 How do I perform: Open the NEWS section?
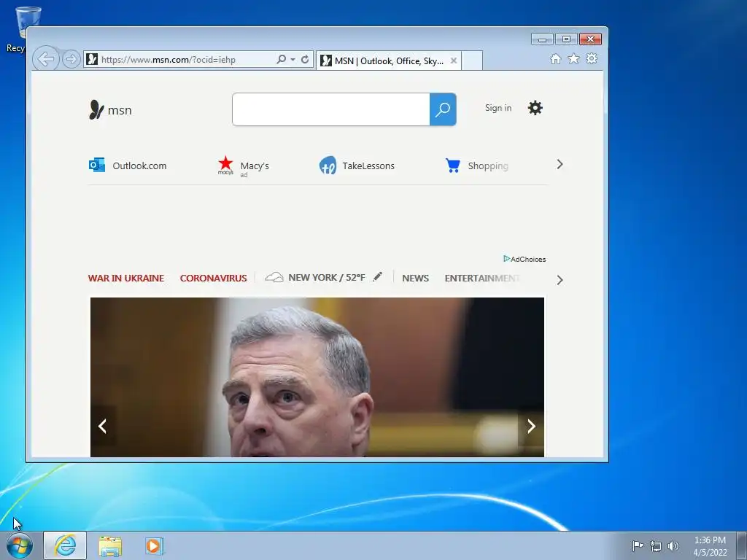click(x=415, y=278)
